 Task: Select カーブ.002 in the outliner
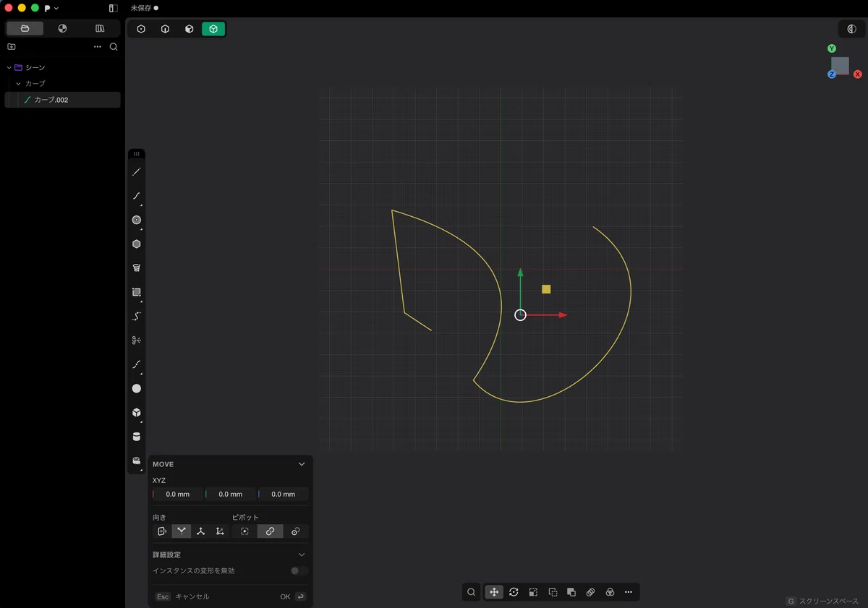tap(63, 100)
